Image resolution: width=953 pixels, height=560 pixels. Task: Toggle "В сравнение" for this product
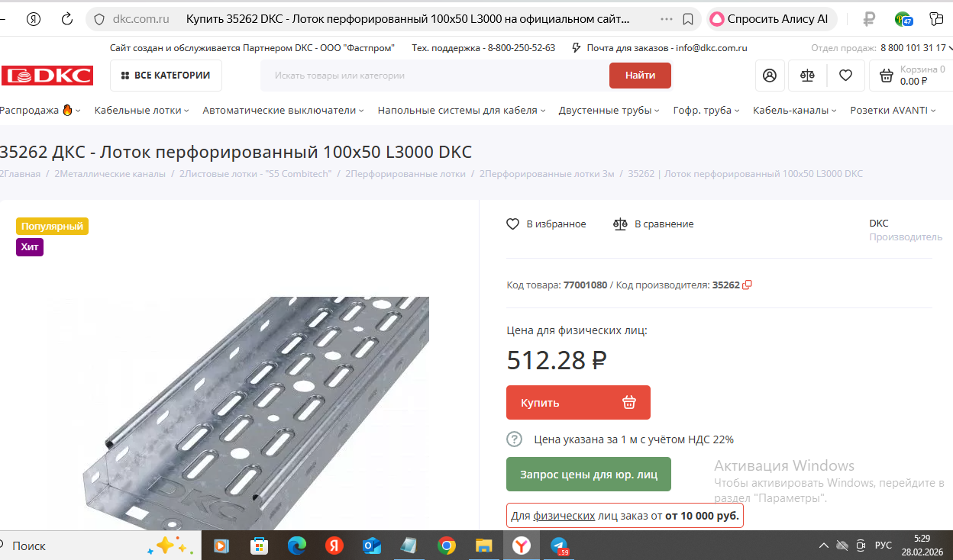tap(654, 224)
